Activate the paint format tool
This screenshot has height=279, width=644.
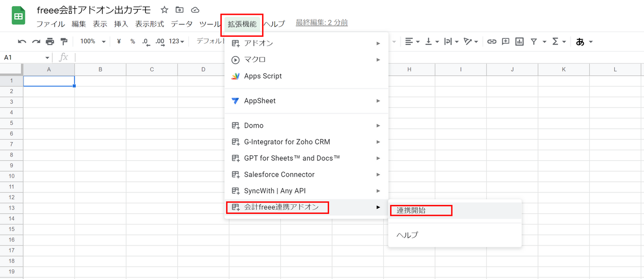tap(64, 42)
